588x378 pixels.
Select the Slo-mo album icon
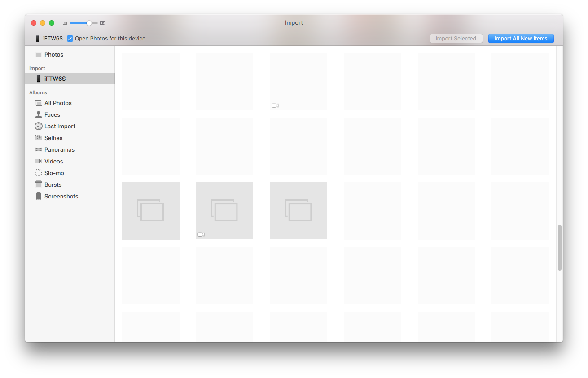[38, 173]
